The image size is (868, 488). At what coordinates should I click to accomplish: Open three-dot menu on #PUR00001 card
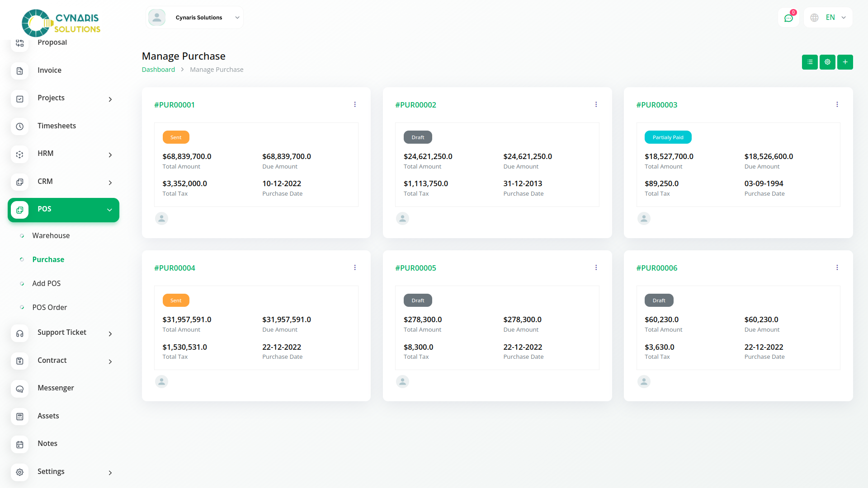(x=355, y=104)
